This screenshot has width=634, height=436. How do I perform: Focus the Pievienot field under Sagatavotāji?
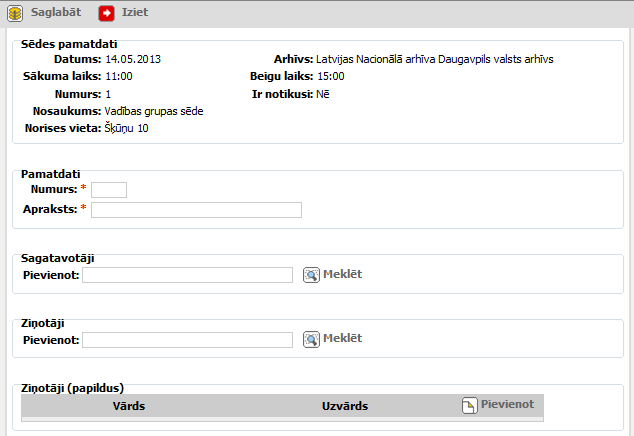pos(187,275)
